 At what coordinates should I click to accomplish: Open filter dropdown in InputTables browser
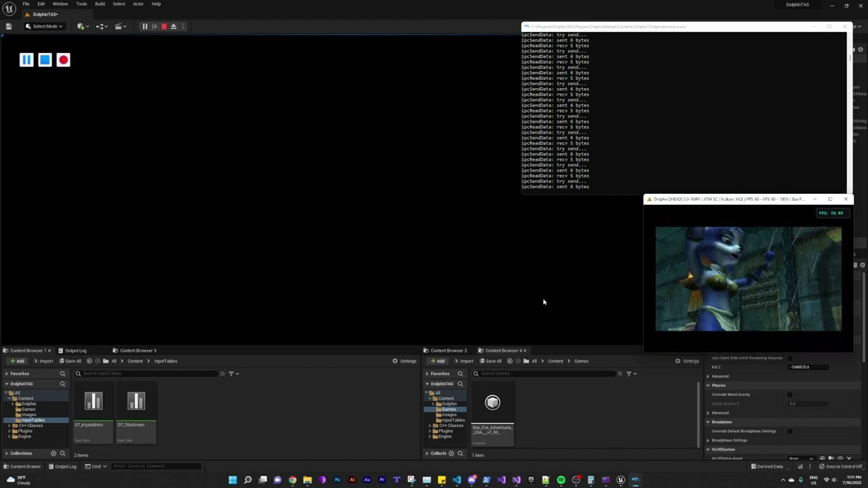pyautogui.click(x=233, y=373)
